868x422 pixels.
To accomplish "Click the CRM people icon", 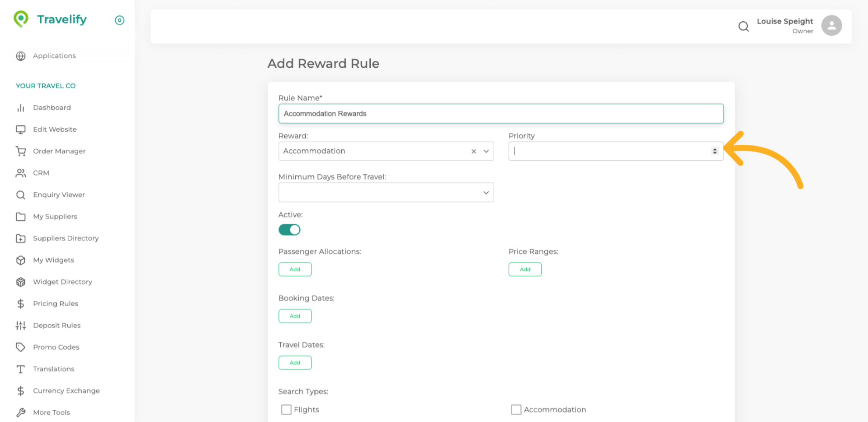I will point(21,173).
